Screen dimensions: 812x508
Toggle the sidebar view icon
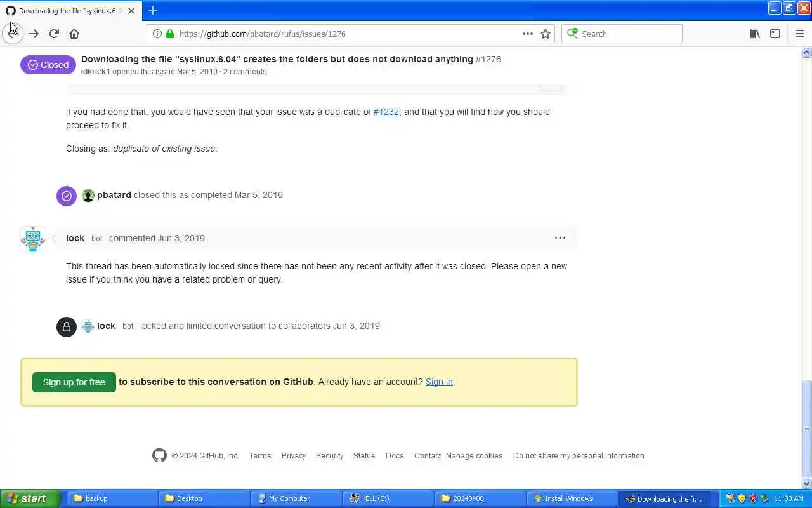pyautogui.click(x=775, y=34)
